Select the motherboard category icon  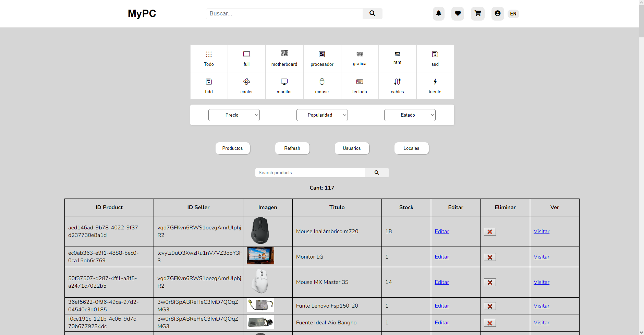point(284,58)
